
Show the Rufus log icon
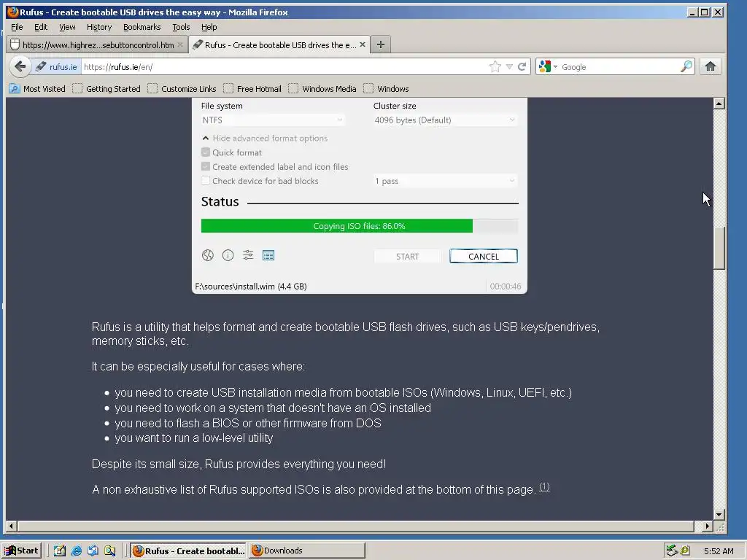[268, 255]
